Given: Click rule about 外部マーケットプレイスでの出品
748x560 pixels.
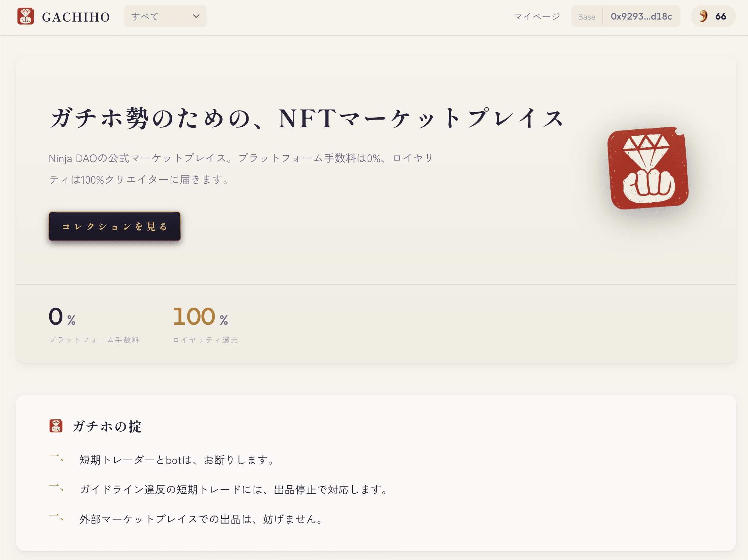Looking at the screenshot, I should (x=202, y=519).
